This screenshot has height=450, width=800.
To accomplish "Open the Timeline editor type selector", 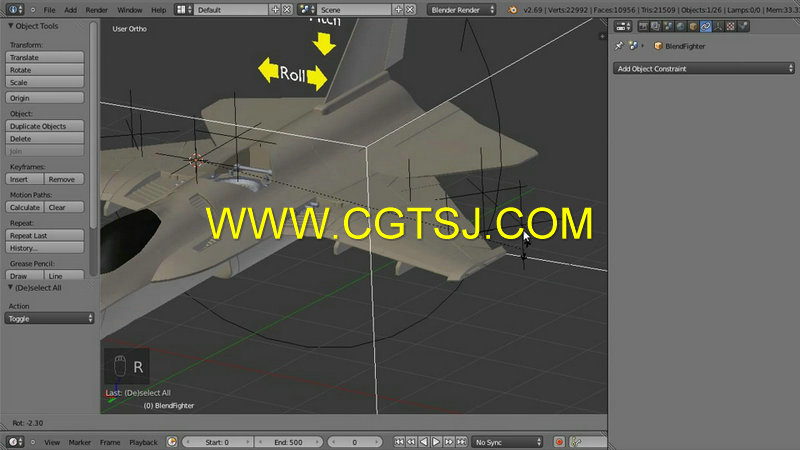I will (14, 442).
